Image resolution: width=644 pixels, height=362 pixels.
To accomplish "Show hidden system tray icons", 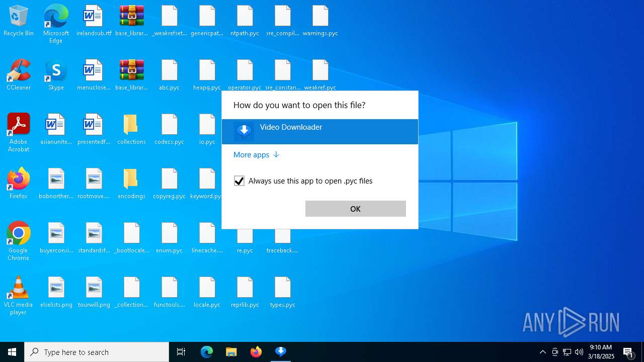I will [x=543, y=352].
